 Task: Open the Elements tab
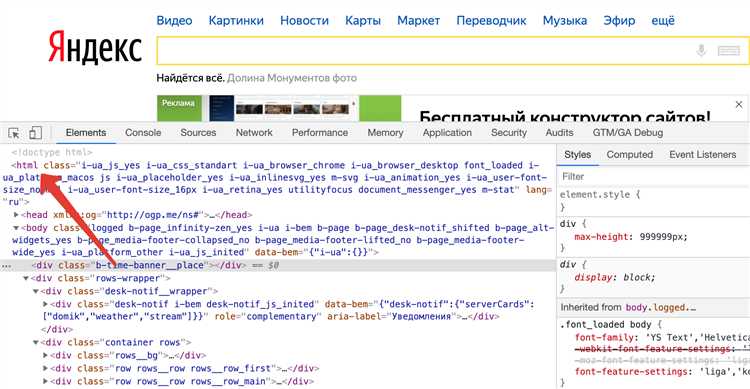(x=86, y=133)
